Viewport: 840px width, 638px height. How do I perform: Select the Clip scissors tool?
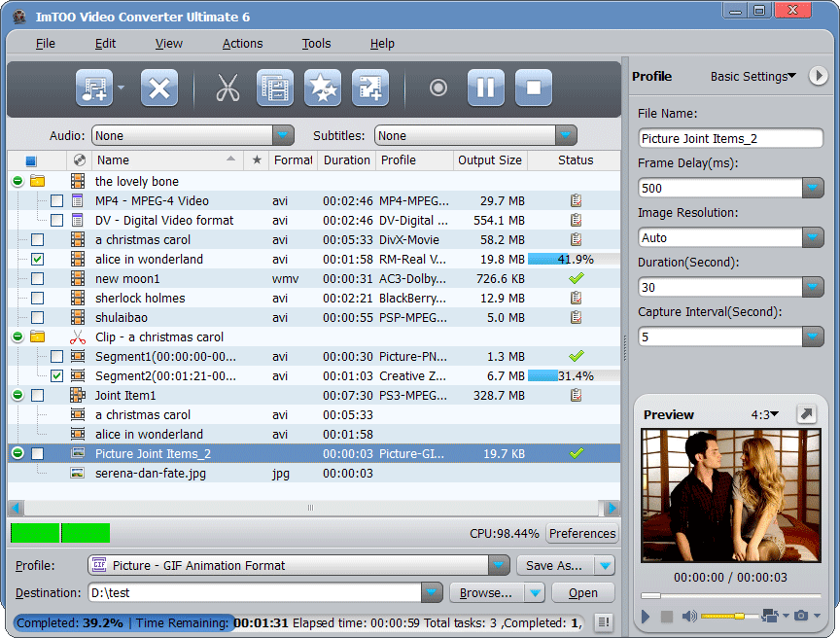227,88
